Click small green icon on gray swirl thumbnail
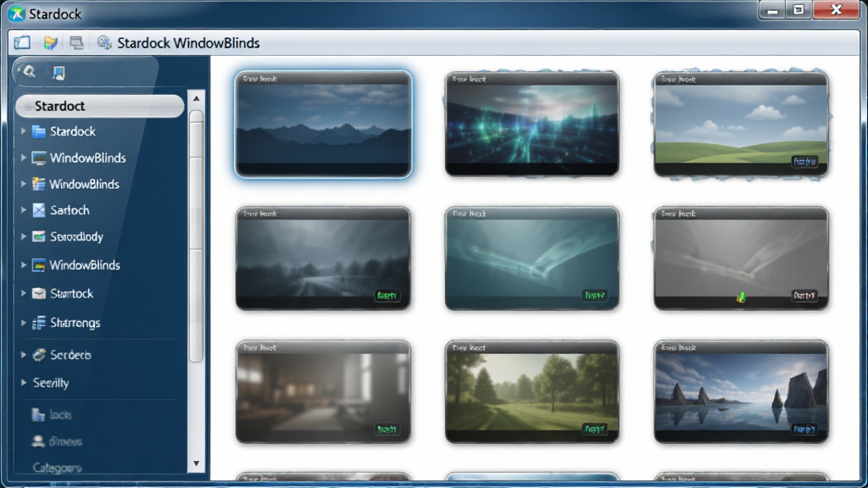 (741, 297)
